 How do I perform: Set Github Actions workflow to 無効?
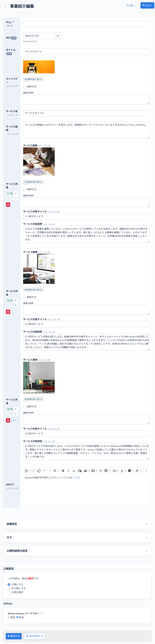pos(9,617)
